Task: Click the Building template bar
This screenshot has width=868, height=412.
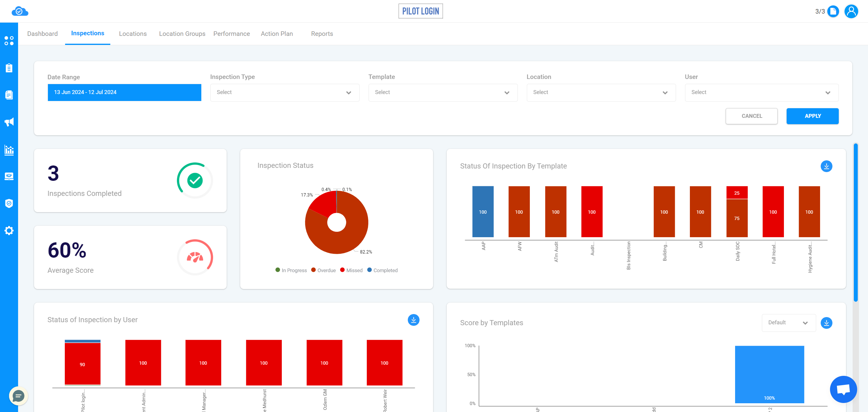Action: pos(664,212)
